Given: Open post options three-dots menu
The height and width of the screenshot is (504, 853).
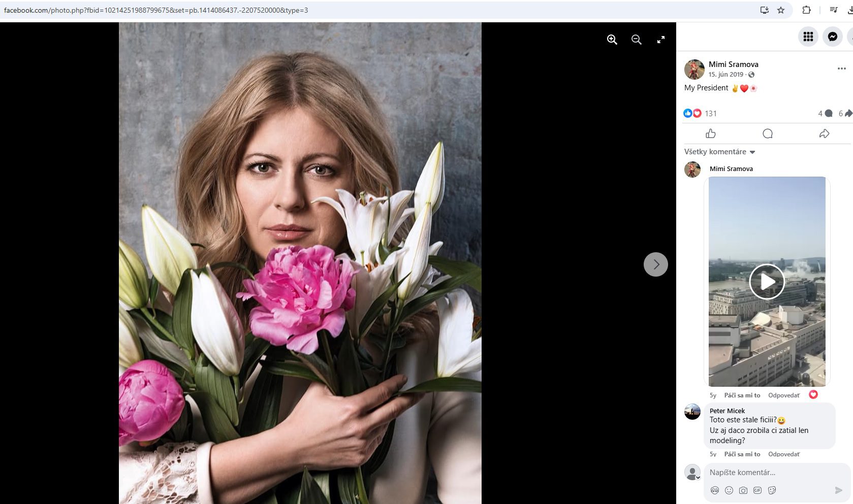Looking at the screenshot, I should (841, 69).
